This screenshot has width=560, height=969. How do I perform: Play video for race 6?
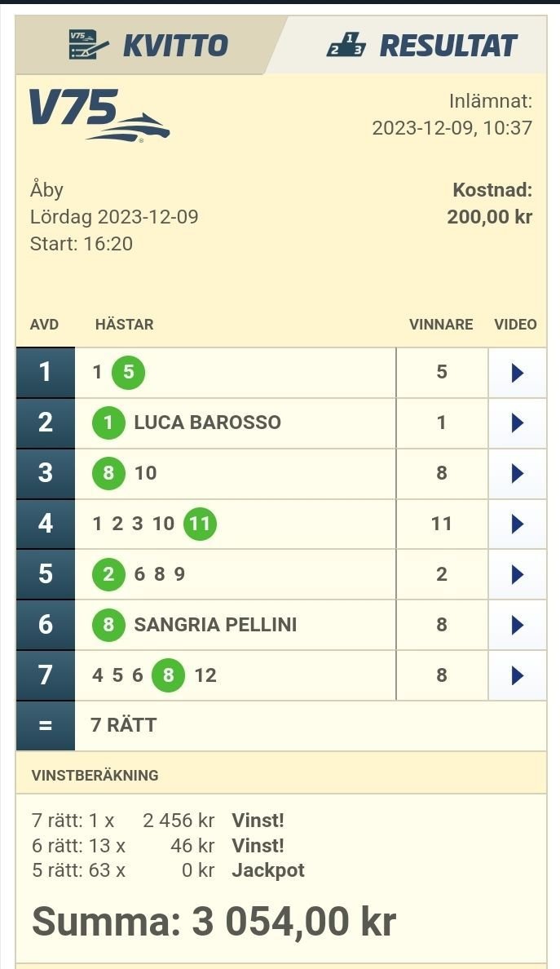click(517, 626)
